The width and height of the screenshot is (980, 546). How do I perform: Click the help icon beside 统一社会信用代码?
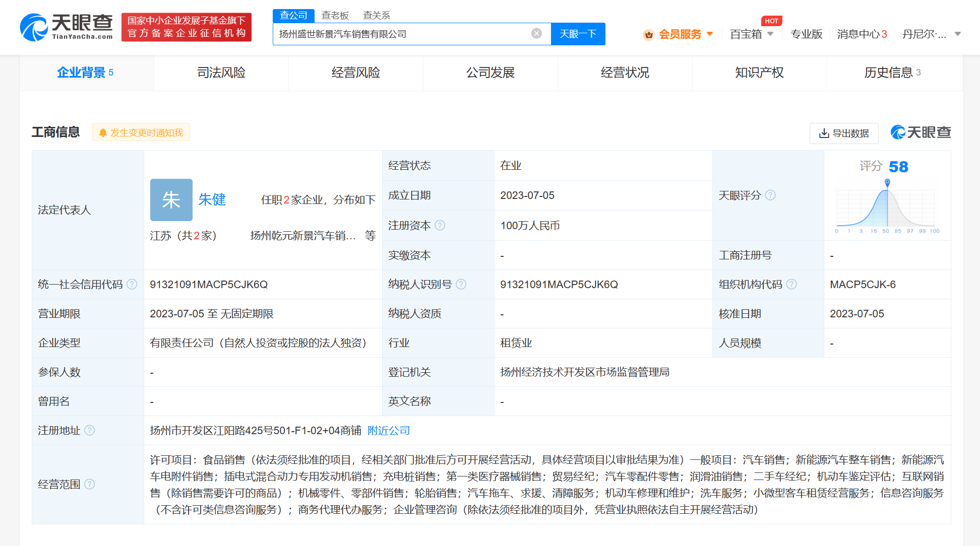[x=132, y=285]
